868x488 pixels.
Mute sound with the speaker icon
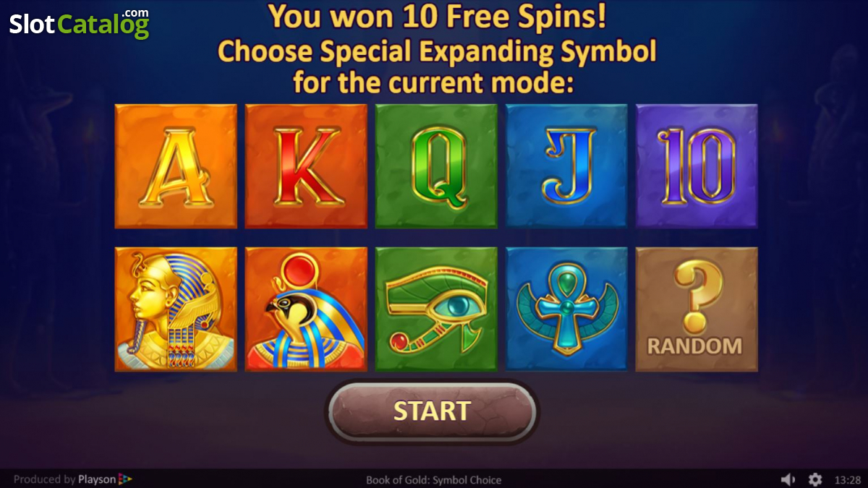tap(788, 479)
